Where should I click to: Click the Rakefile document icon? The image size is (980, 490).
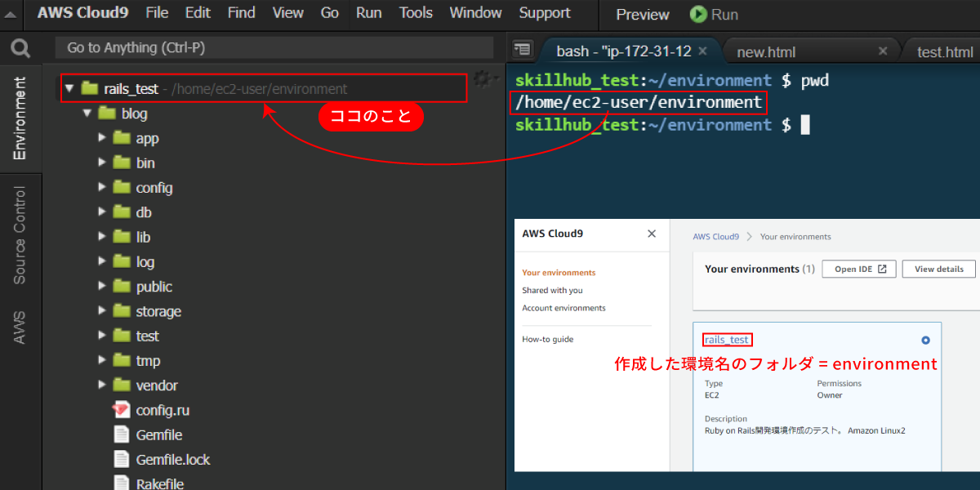click(x=122, y=483)
